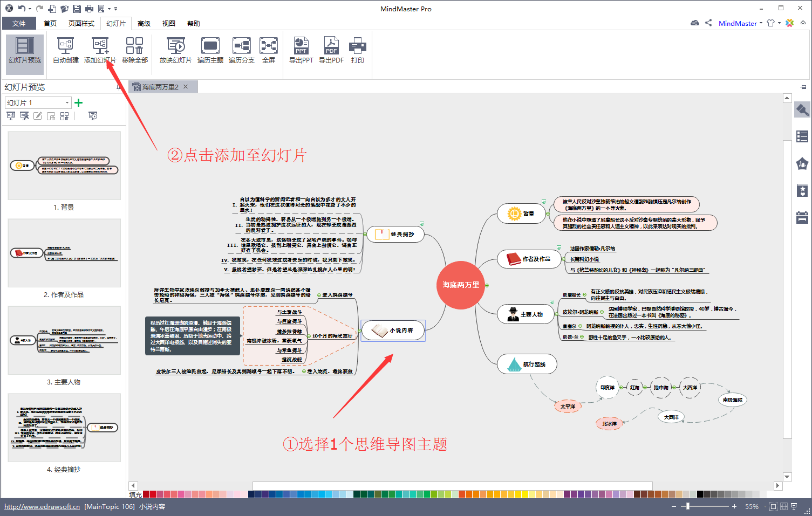Click play slideshow icon in preview panel

click(x=93, y=116)
